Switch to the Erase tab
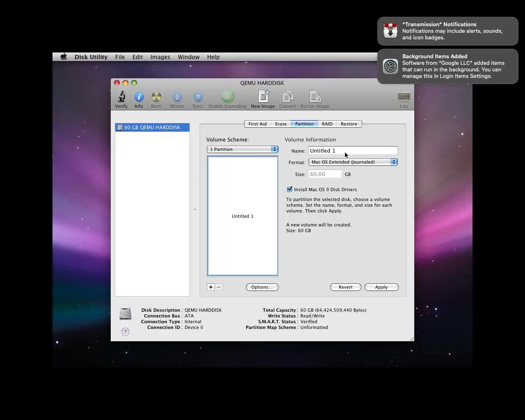 point(281,124)
